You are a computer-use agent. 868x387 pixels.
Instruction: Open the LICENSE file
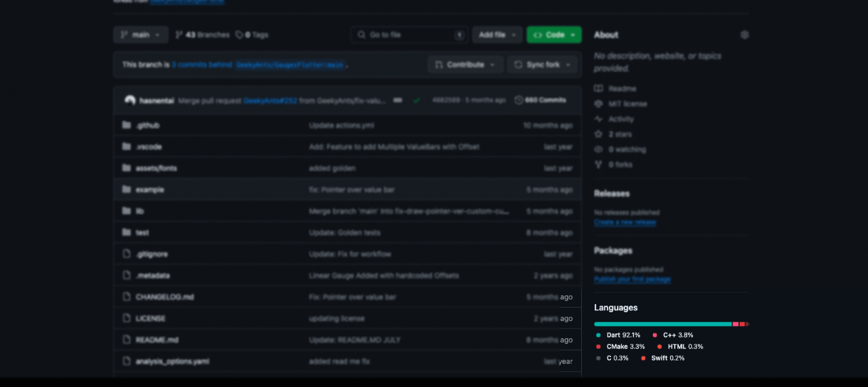pyautogui.click(x=151, y=318)
